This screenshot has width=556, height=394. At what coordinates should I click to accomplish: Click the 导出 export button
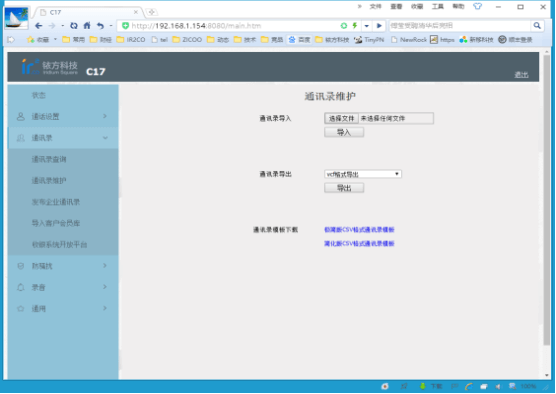[344, 188]
